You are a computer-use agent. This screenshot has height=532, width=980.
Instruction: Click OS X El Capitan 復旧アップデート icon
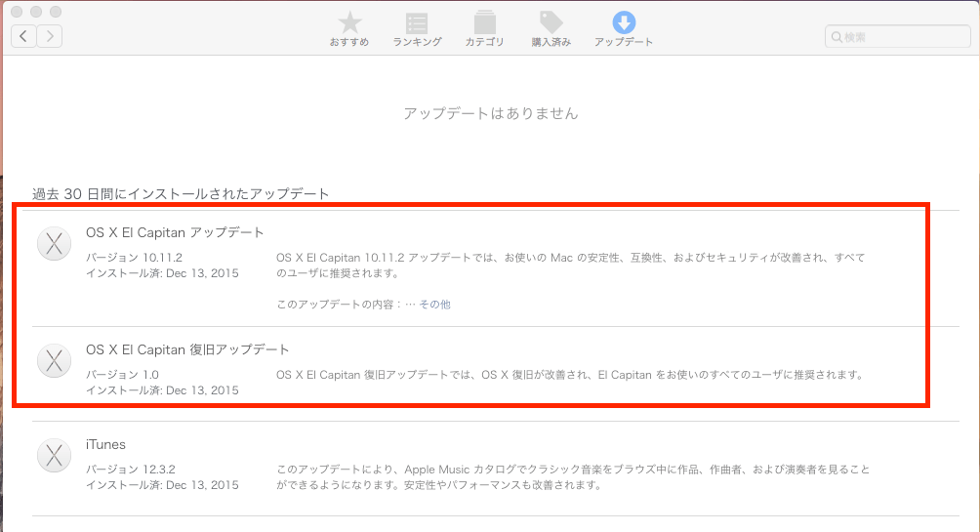pos(55,361)
